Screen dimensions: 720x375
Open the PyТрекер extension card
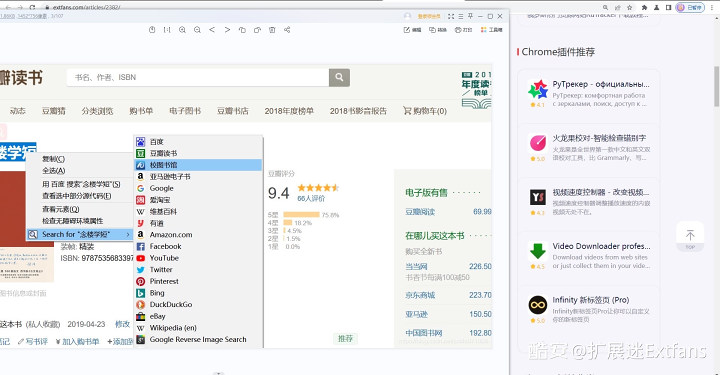[589, 94]
